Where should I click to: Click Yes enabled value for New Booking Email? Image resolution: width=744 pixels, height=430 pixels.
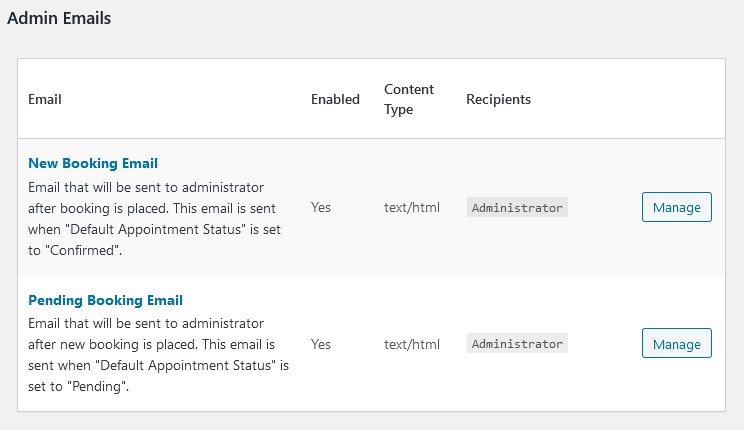pyautogui.click(x=321, y=208)
